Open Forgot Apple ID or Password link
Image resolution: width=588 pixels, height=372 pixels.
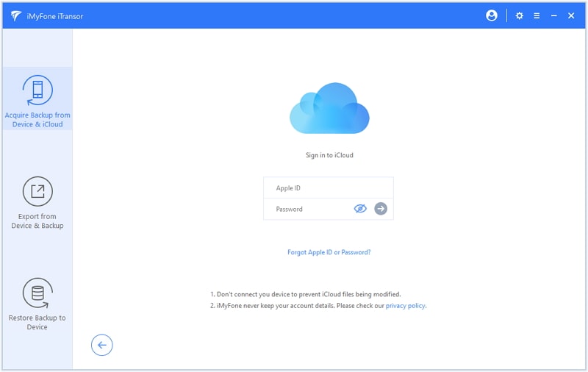coord(329,252)
